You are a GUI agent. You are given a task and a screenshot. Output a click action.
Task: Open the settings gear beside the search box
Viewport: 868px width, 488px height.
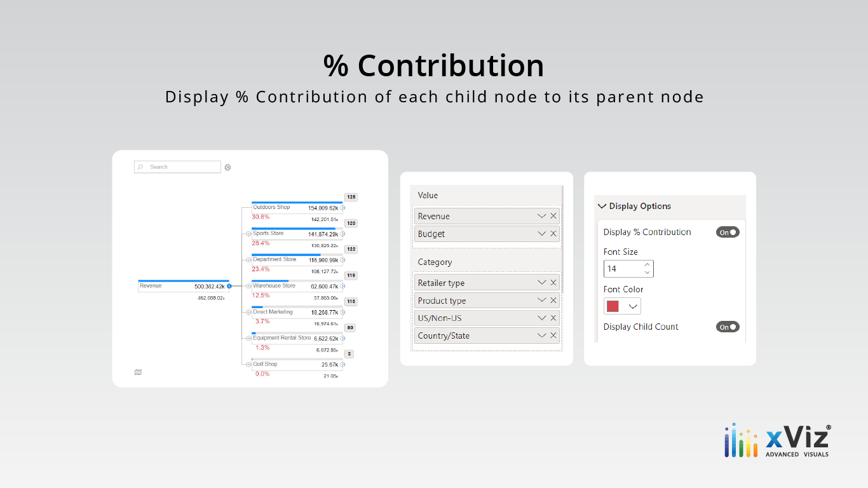[227, 168]
